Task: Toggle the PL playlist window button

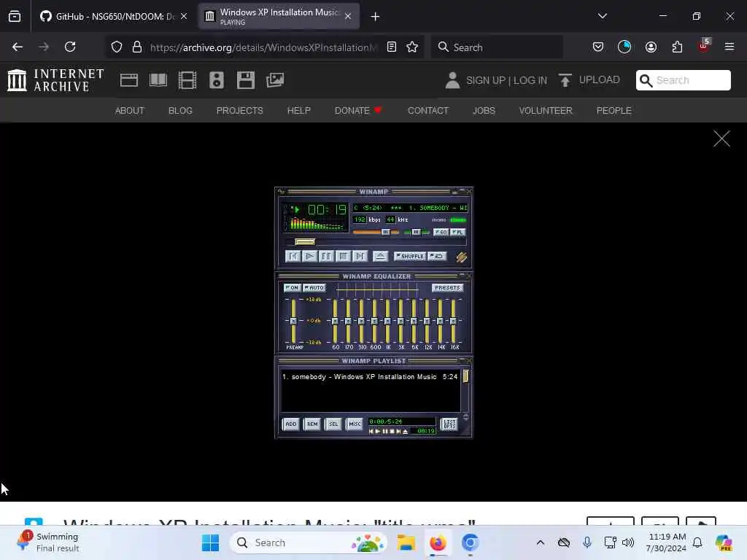Action: click(457, 232)
